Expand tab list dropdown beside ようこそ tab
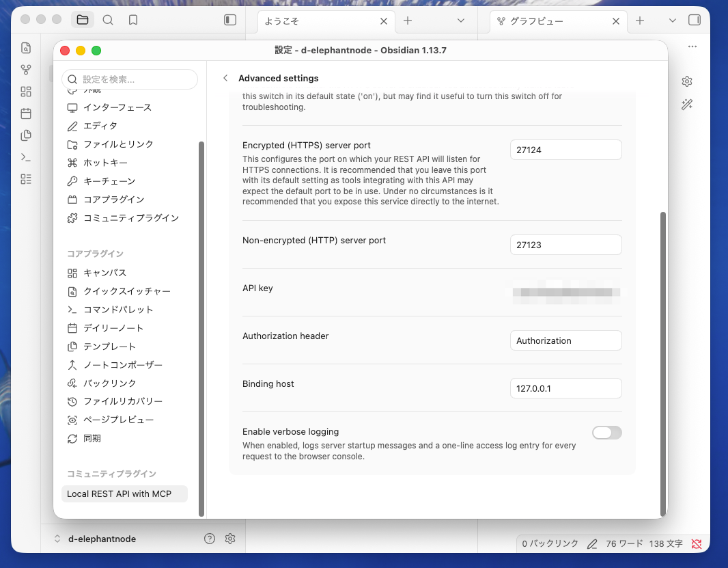 [x=460, y=21]
